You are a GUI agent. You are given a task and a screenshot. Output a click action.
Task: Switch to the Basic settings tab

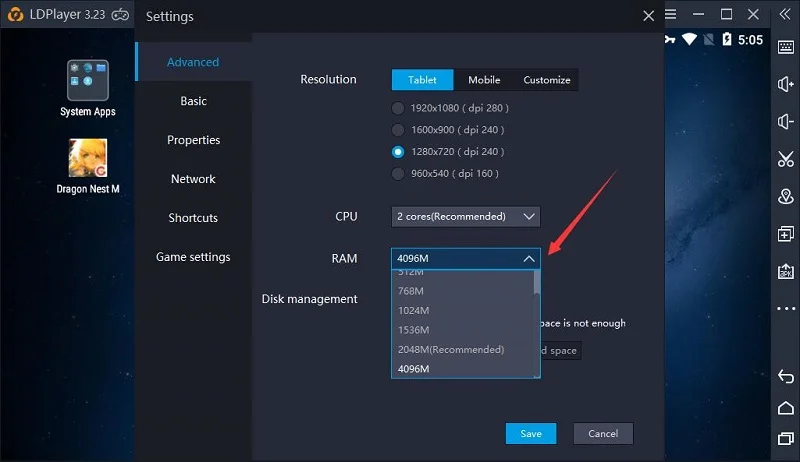pyautogui.click(x=193, y=101)
